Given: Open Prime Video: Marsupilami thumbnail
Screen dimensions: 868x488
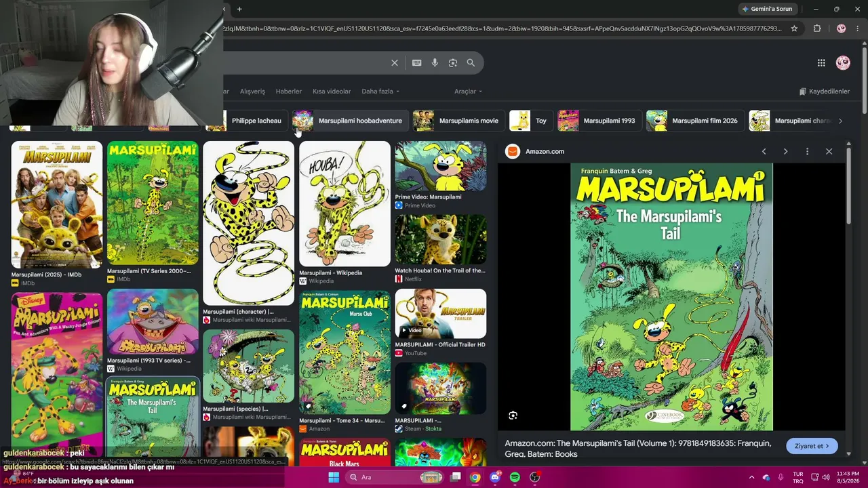Looking at the screenshot, I should click(441, 166).
